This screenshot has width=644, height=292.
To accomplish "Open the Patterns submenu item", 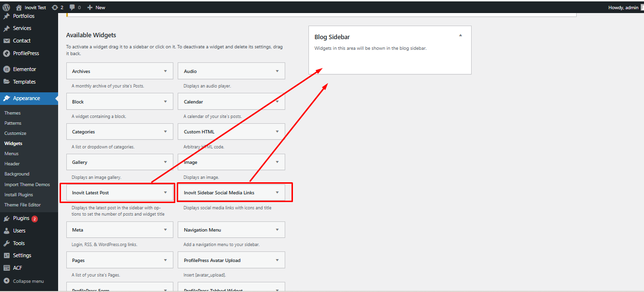I will point(13,123).
